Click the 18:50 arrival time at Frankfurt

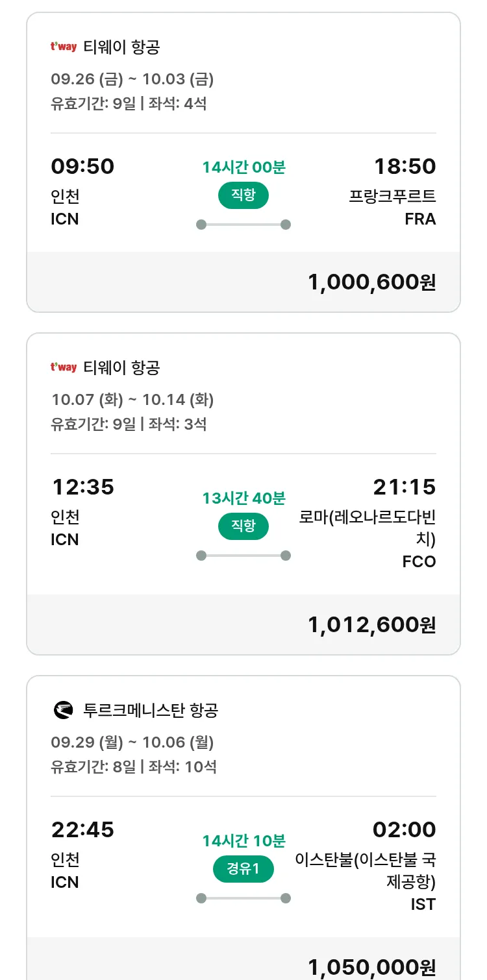tap(405, 167)
